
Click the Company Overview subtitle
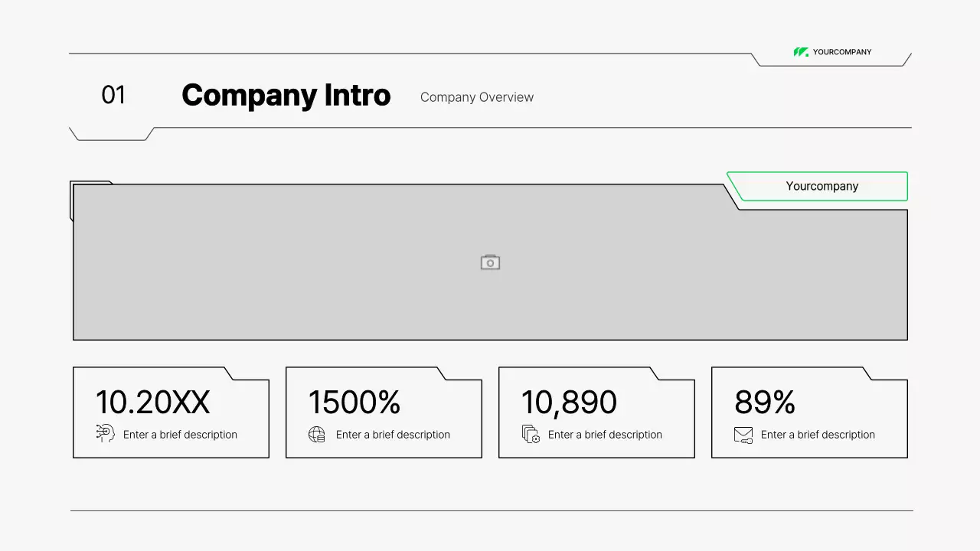pyautogui.click(x=477, y=97)
